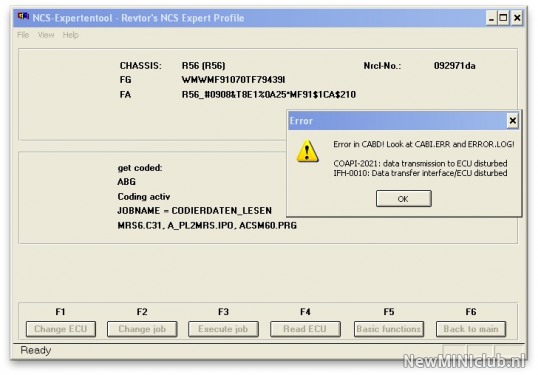Viewport: 538px width, 375px height.
Task: Select the FG value WMWMF91070TF79439I
Action: click(x=233, y=80)
